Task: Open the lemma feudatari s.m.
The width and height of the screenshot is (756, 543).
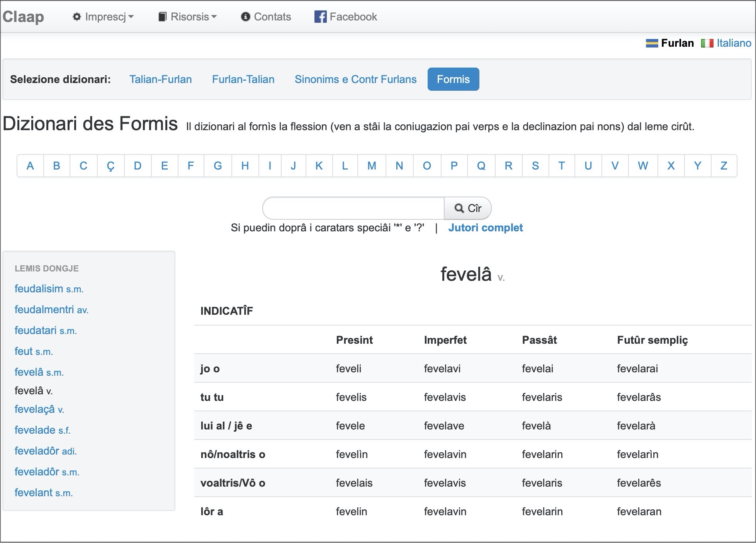Action: [x=46, y=330]
